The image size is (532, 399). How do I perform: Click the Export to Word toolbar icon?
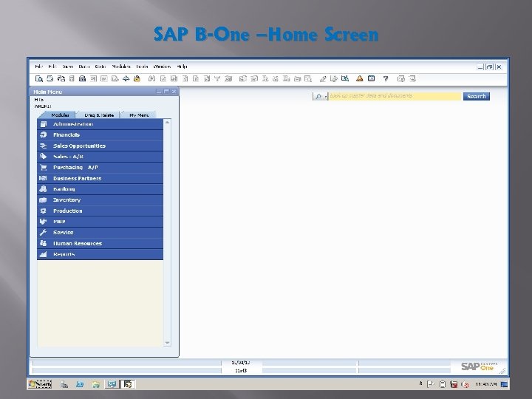[104, 79]
